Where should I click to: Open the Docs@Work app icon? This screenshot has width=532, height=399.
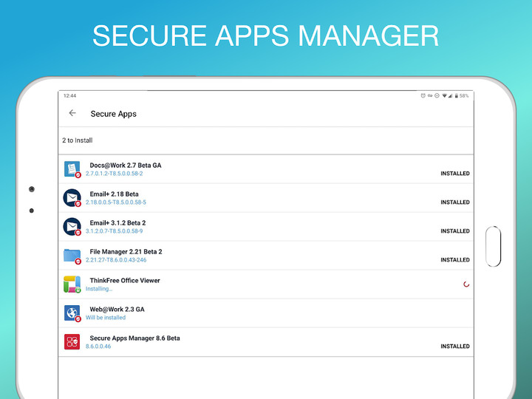72,169
